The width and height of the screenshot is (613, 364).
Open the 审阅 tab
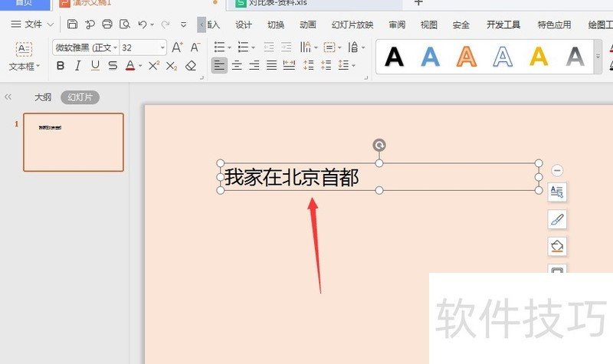click(x=397, y=25)
